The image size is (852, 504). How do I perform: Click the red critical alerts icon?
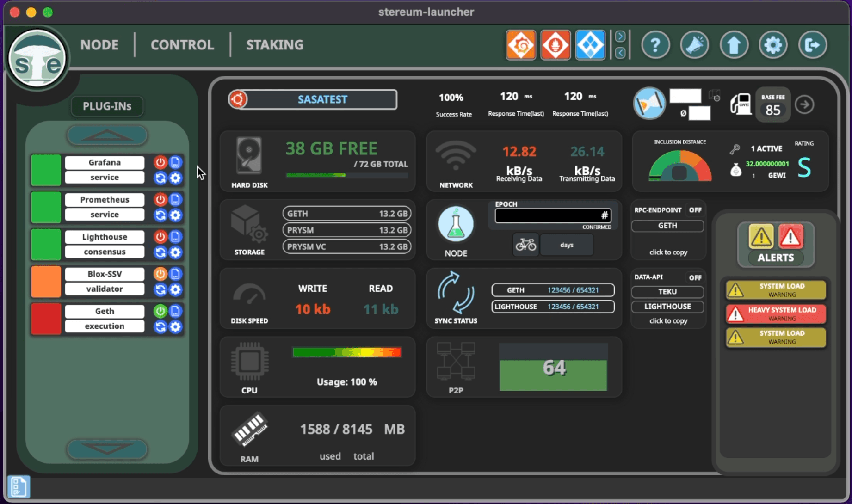pos(790,237)
